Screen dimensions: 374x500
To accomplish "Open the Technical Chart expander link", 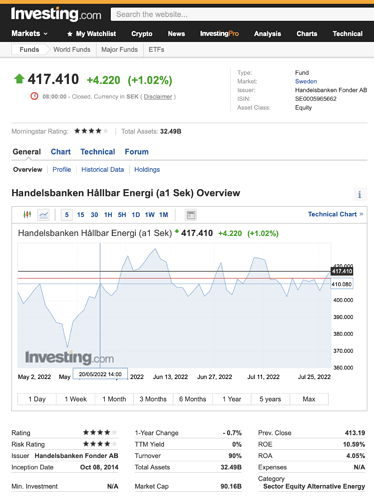I will click(335, 214).
